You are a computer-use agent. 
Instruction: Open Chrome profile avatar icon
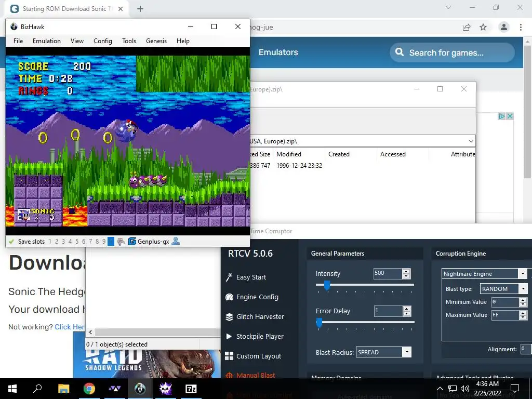[x=504, y=27]
